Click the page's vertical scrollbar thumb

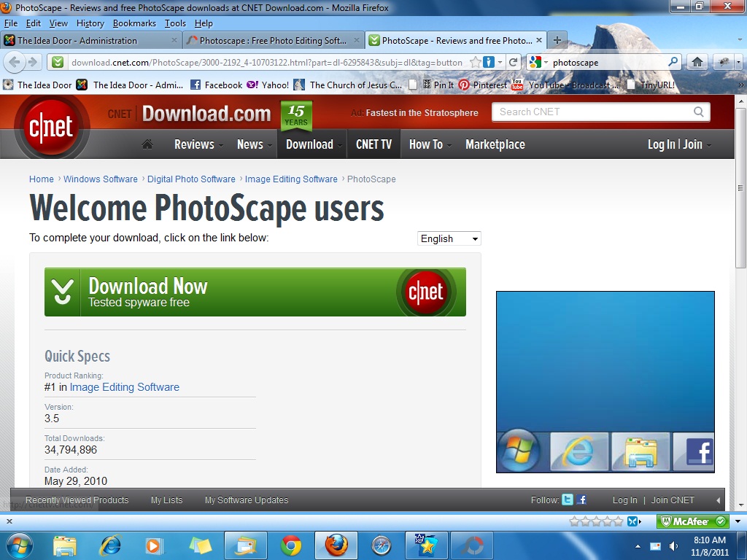pyautogui.click(x=741, y=188)
